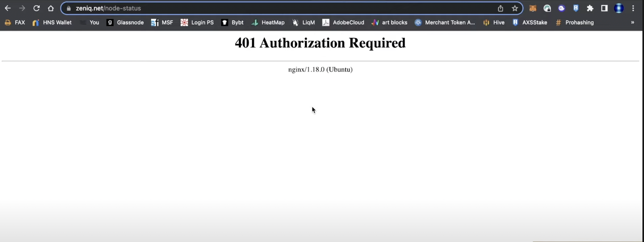Open the HeatMap bookmark
The image size is (644, 242).
268,22
